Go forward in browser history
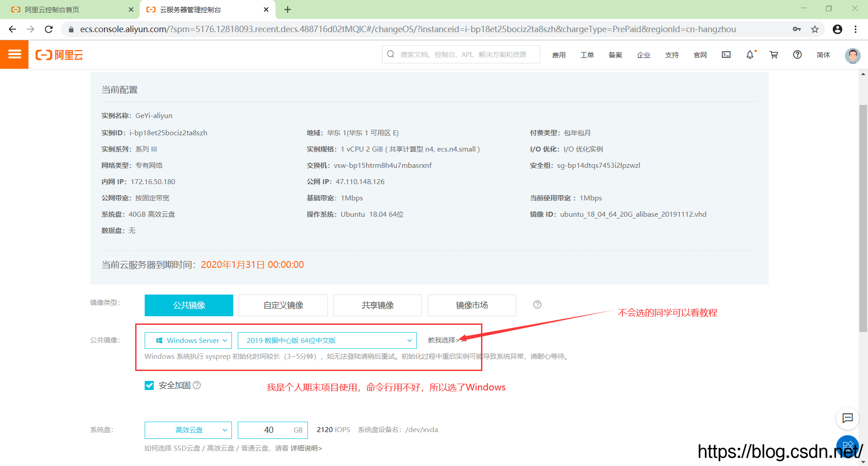This screenshot has height=466, width=868. point(30,29)
